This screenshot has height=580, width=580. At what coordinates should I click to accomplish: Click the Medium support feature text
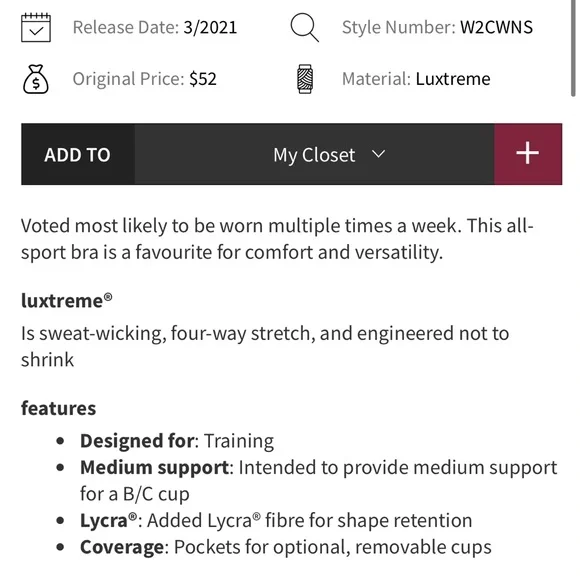318,480
